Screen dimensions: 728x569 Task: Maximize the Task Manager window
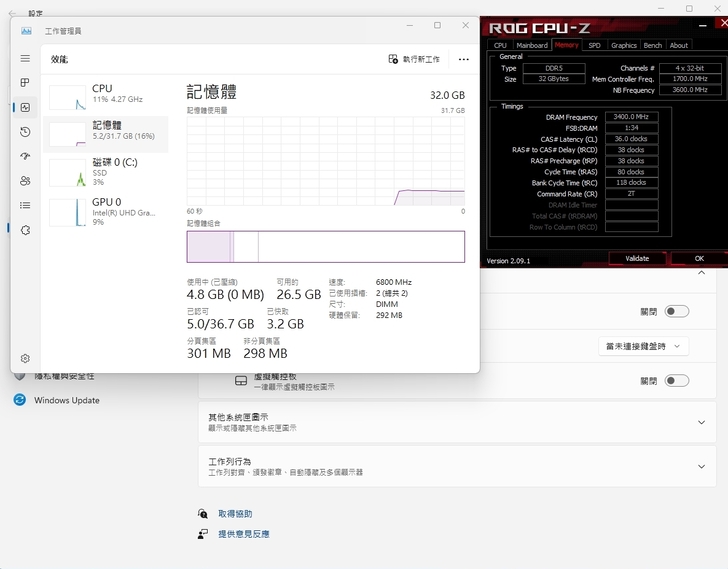[x=437, y=25]
